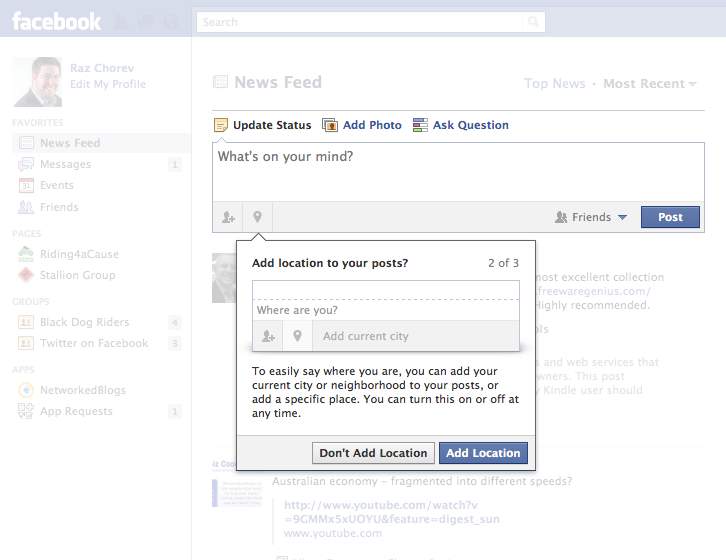Click the Facebook logo
Viewport: 726px width, 560px height.
[x=56, y=21]
